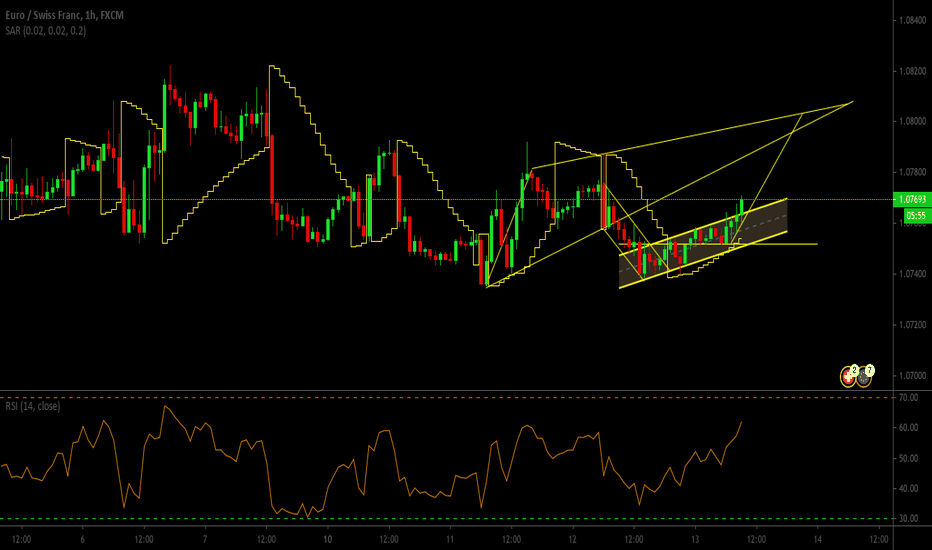Click the date label 11 on time axis
Screen dimensions: 932x550
coord(450,540)
